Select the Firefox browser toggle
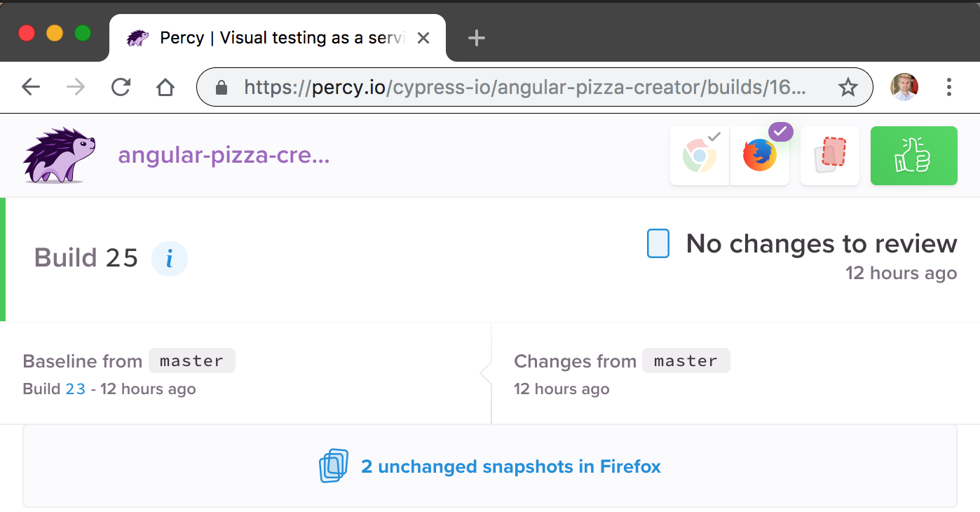The image size is (980, 512). 760,156
